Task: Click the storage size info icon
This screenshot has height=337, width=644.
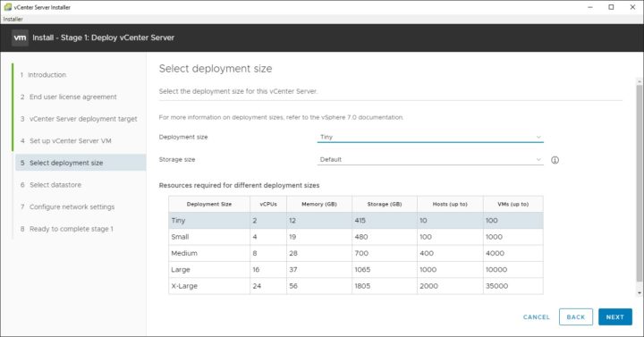Action: 555,160
